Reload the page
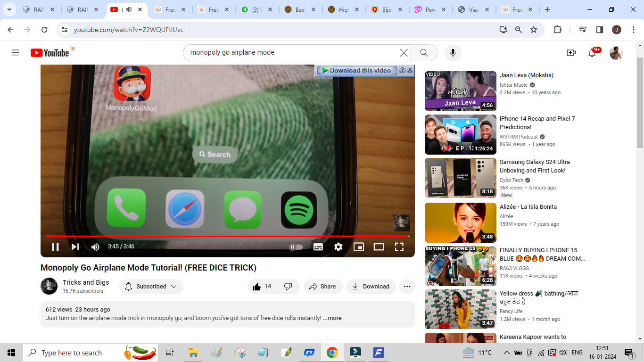The width and height of the screenshot is (644, 362). click(44, 30)
